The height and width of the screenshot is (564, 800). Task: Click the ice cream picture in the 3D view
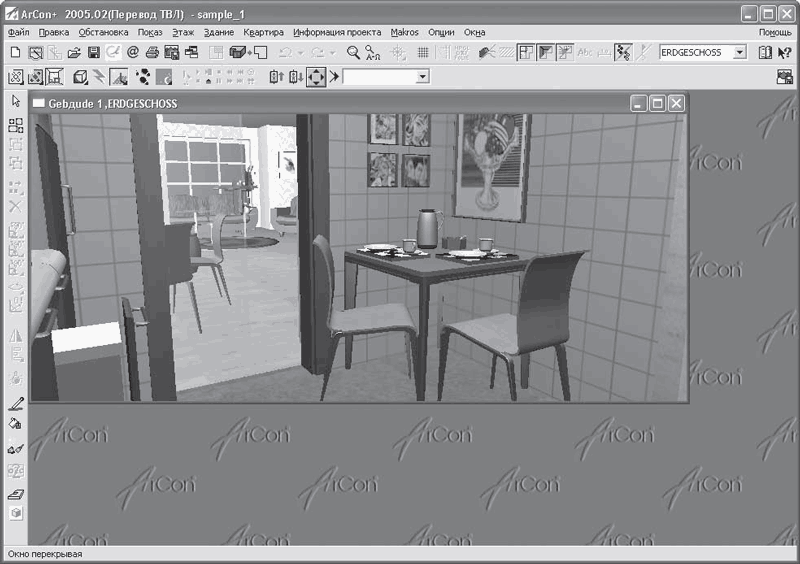pos(490,165)
